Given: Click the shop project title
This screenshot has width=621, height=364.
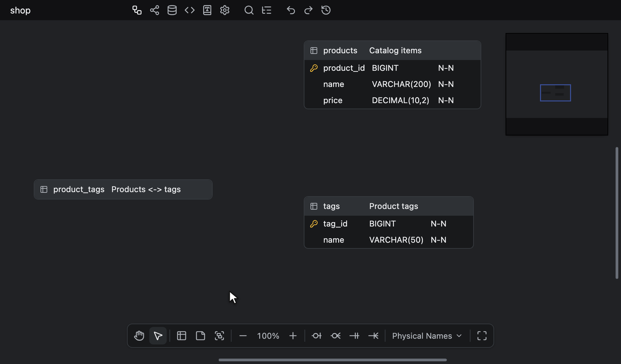Looking at the screenshot, I should pos(20,10).
